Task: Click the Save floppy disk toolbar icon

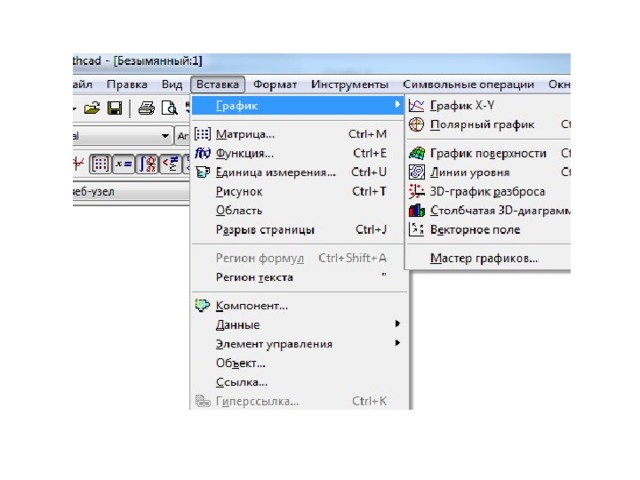Action: [x=115, y=108]
